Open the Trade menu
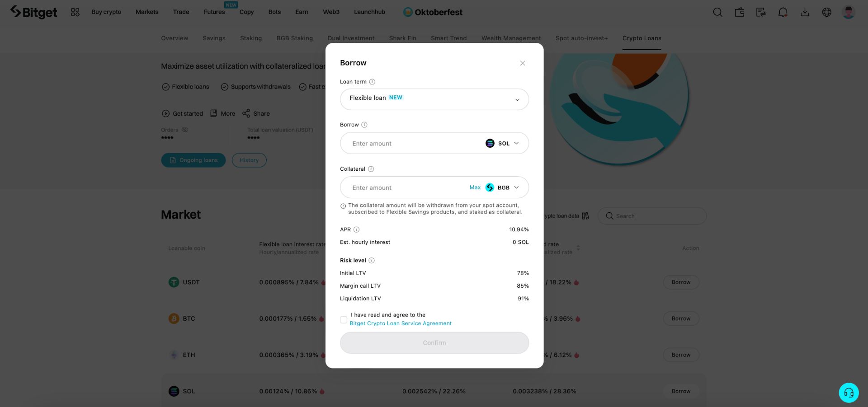The height and width of the screenshot is (407, 868). [x=181, y=12]
